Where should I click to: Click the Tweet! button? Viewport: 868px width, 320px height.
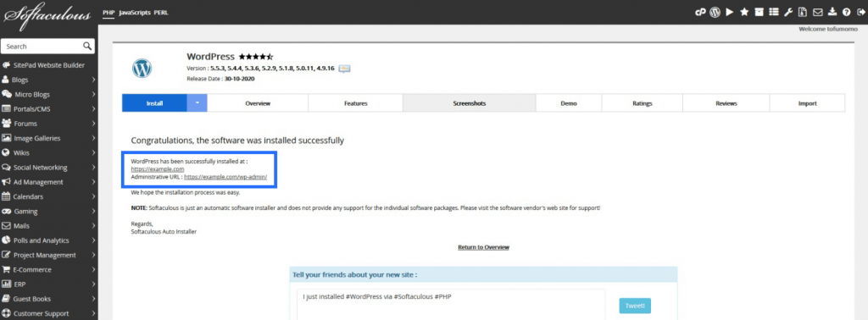point(635,306)
